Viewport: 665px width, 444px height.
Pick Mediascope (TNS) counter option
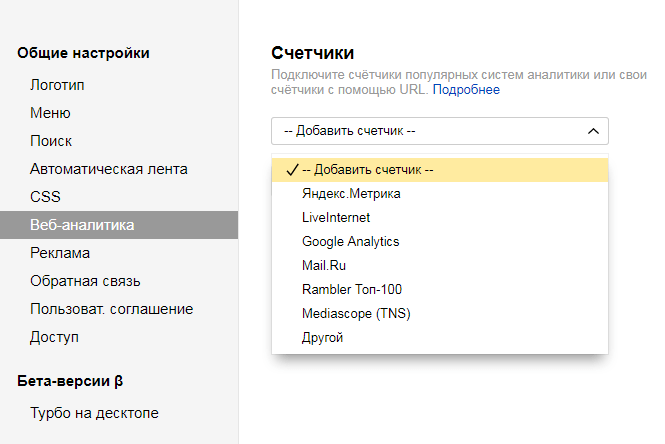[356, 313]
